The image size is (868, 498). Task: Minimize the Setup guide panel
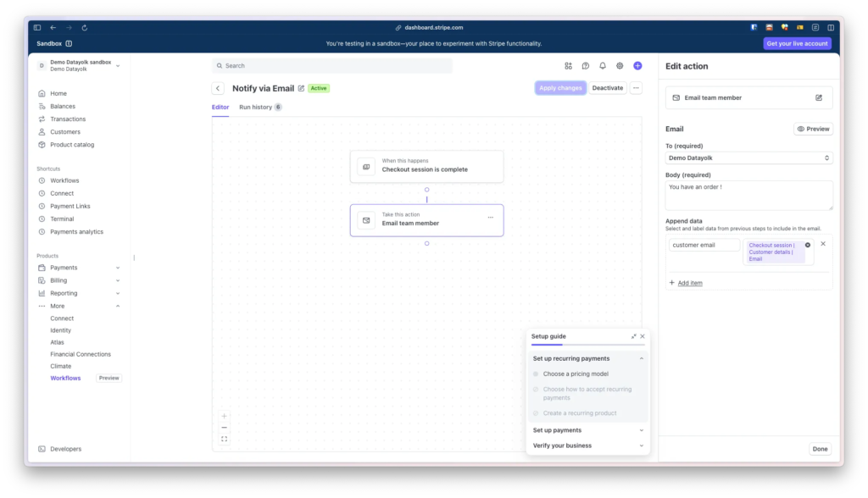coord(634,336)
